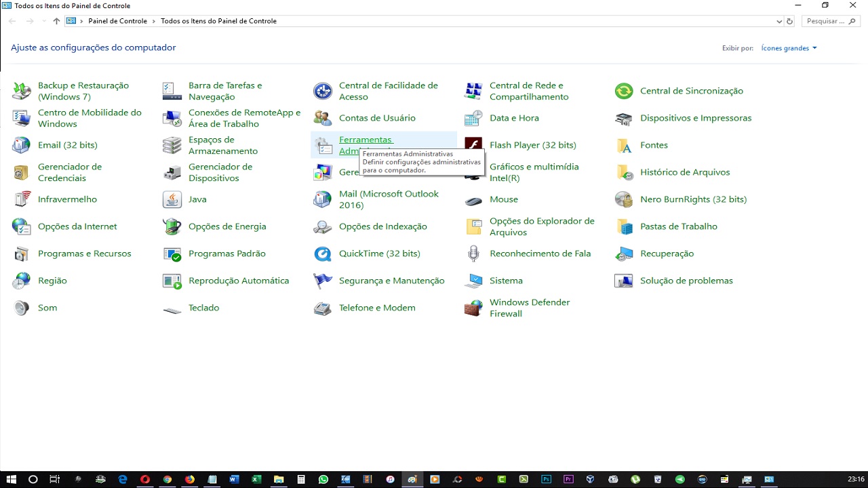Open Central de Sincronização

(x=691, y=91)
